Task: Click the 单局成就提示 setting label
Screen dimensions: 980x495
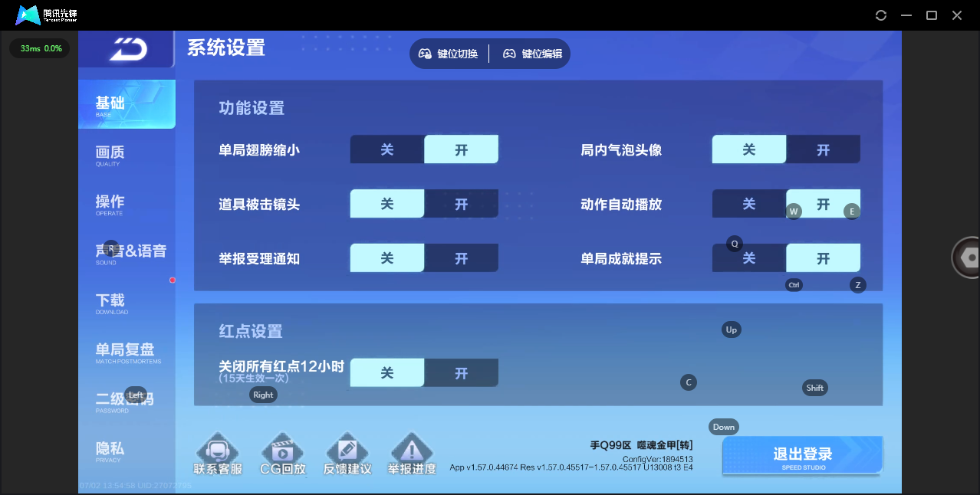Action: [621, 259]
